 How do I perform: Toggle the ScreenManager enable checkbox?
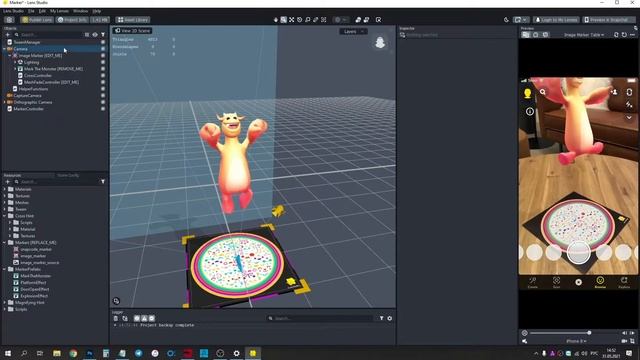click(x=103, y=42)
